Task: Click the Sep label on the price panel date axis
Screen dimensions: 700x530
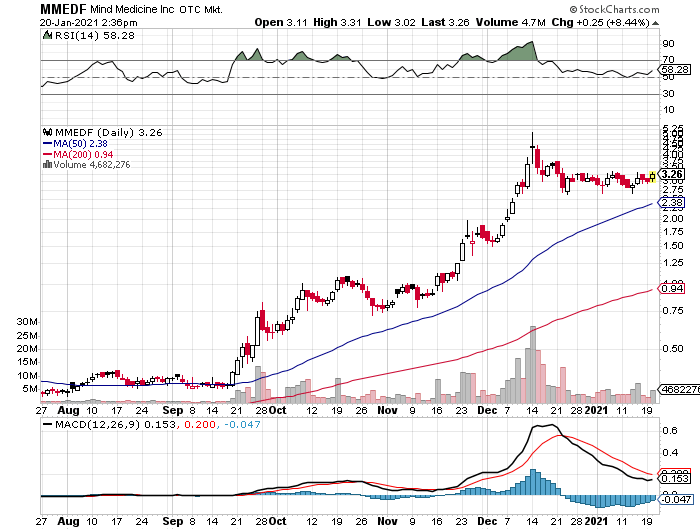Action: tap(173, 410)
